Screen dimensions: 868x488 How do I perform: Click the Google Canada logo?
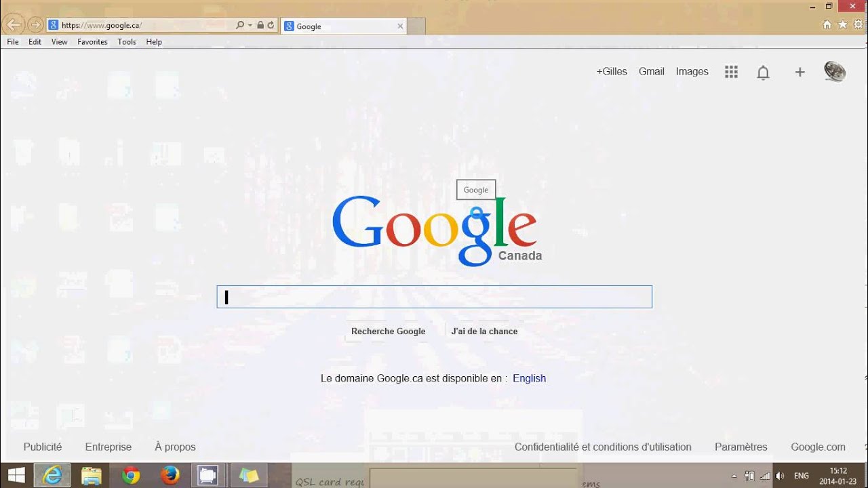tap(437, 230)
